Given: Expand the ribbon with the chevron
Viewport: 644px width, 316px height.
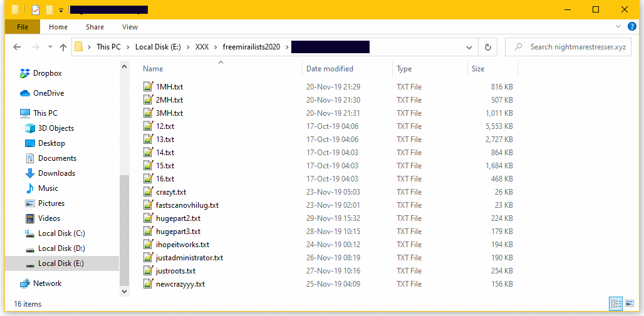Looking at the screenshot, I should click(x=619, y=27).
